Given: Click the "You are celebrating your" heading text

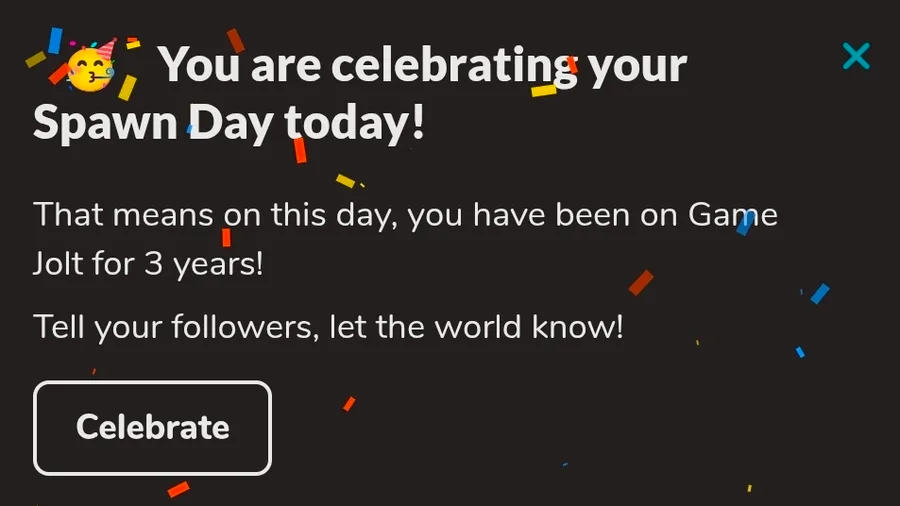Looking at the screenshot, I should [x=424, y=66].
